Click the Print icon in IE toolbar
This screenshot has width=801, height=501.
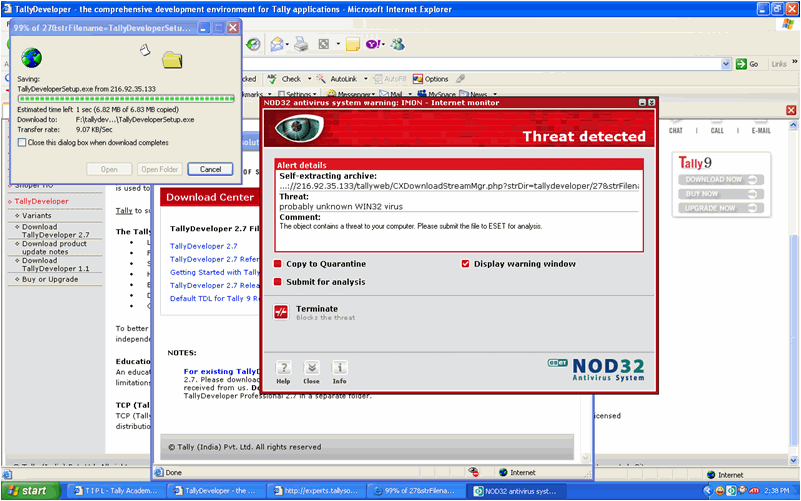(301, 44)
